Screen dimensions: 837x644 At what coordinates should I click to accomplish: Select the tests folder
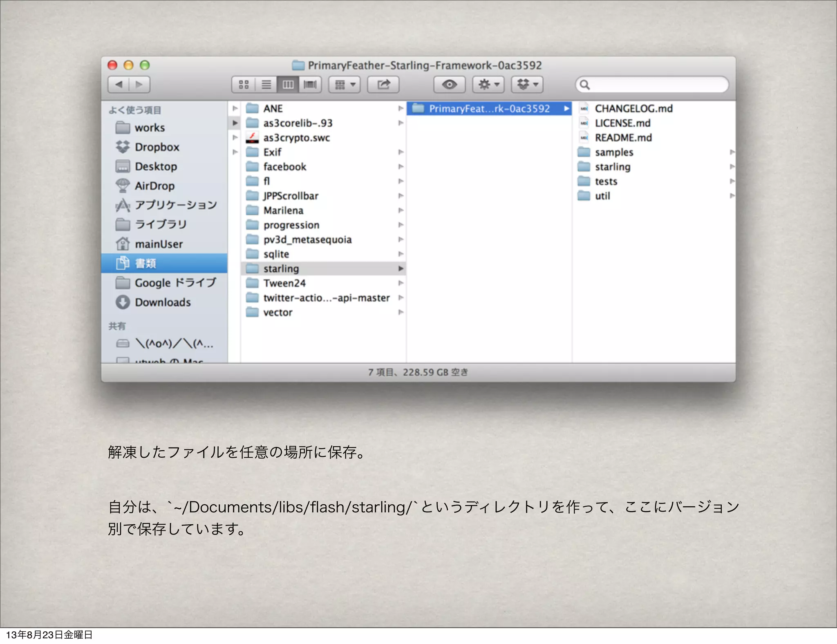coord(654,181)
